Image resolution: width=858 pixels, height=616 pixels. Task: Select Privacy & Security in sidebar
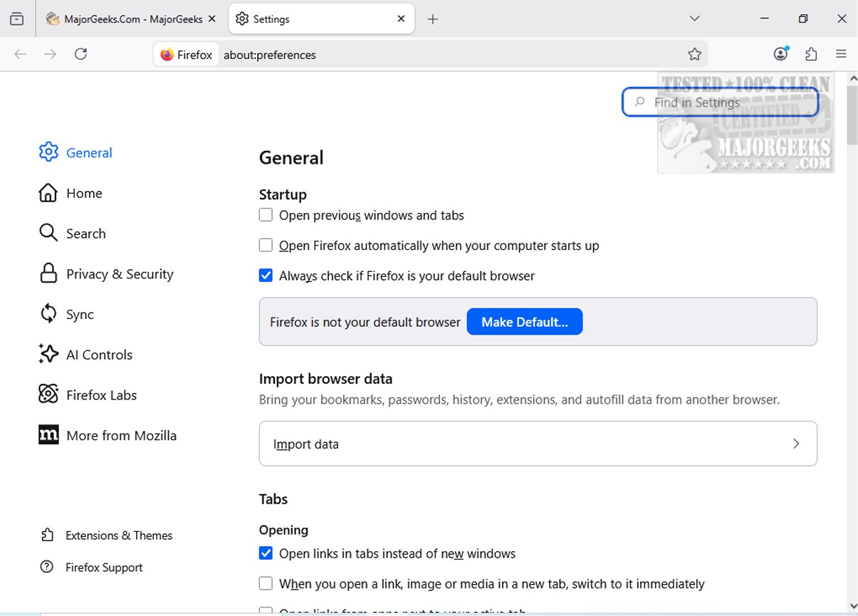click(119, 274)
